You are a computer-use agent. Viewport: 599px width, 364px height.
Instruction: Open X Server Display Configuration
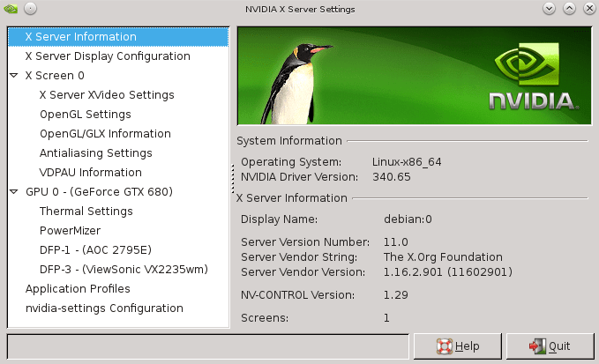tap(108, 56)
